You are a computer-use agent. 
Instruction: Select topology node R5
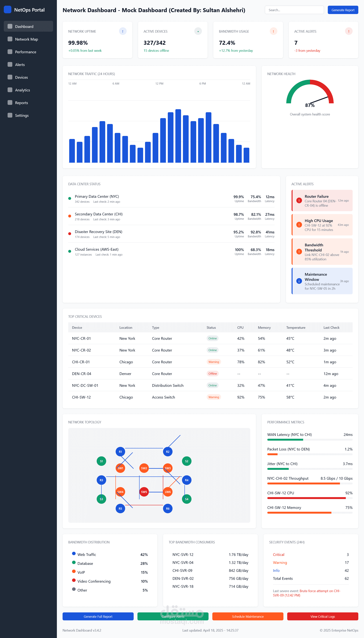point(120,509)
